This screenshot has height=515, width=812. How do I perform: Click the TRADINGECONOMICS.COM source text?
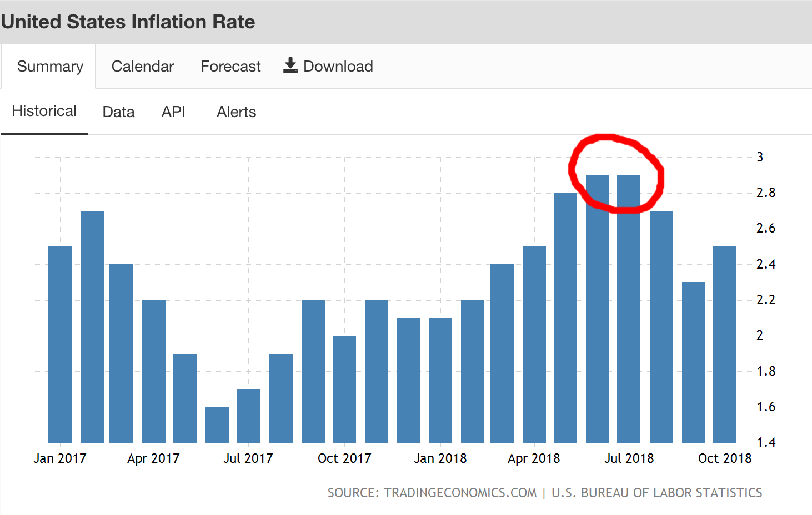[x=460, y=493]
